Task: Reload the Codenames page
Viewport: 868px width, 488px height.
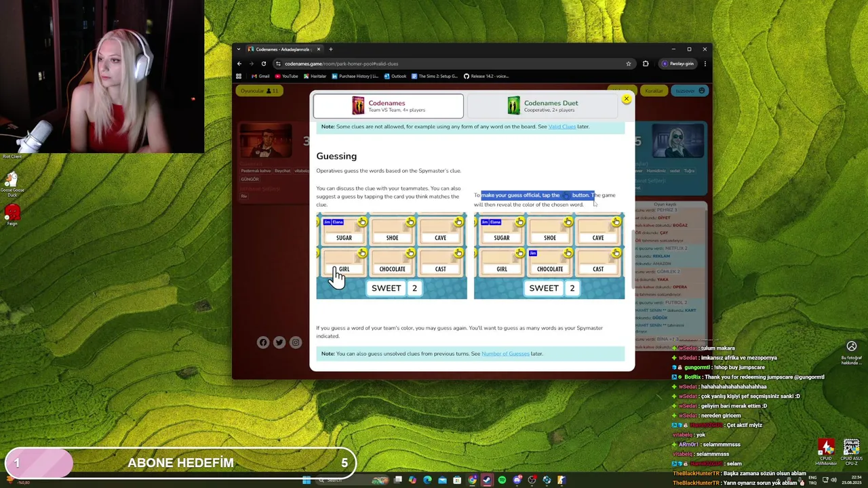Action: tap(264, 64)
